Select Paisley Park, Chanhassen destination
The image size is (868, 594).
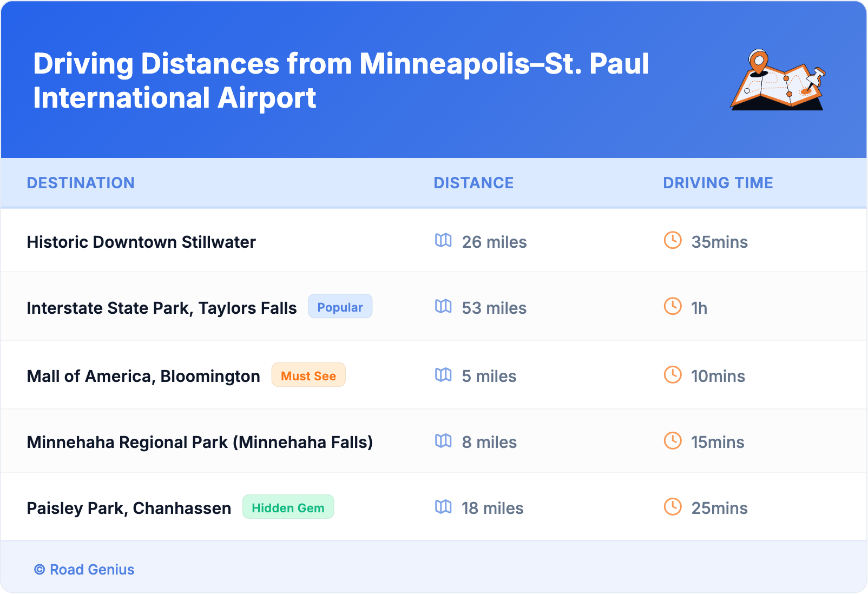pos(129,508)
